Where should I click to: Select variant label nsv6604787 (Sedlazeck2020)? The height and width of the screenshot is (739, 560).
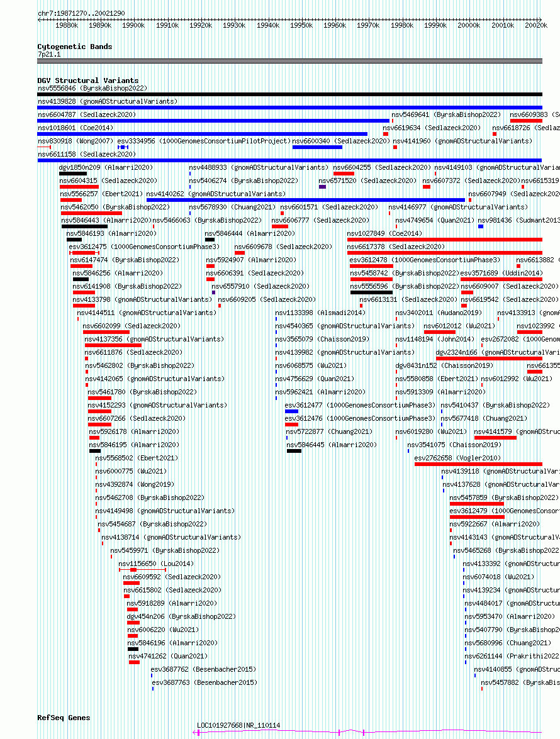[87, 114]
